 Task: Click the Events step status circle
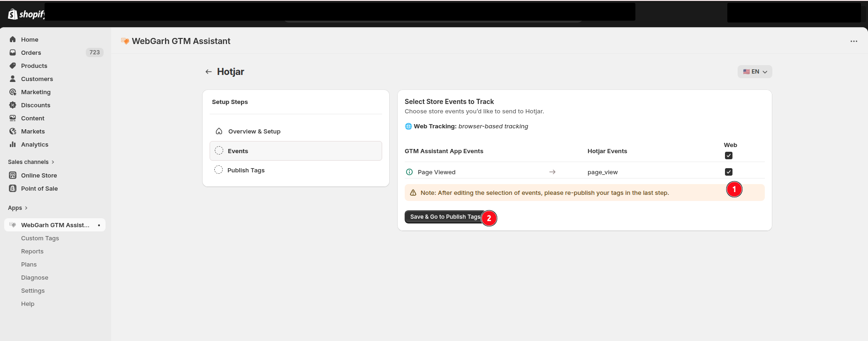point(219,150)
